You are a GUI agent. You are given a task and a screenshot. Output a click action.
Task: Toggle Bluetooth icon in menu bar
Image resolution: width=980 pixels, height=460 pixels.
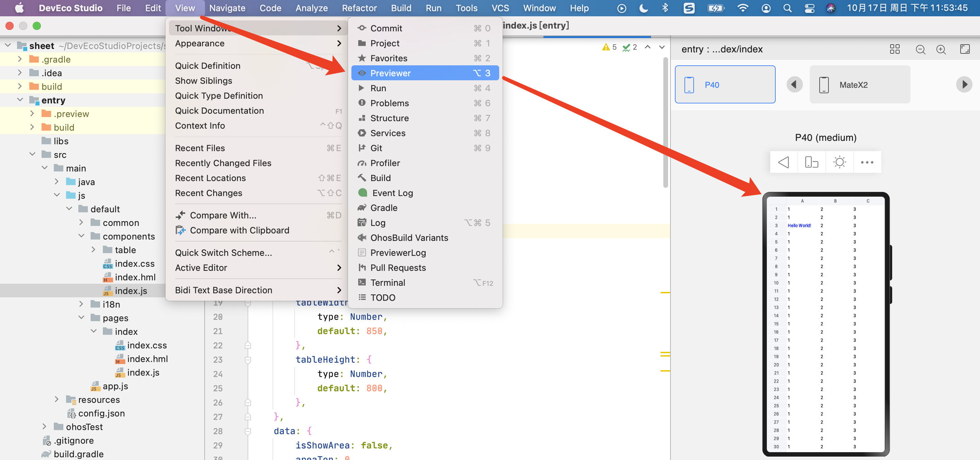point(665,8)
